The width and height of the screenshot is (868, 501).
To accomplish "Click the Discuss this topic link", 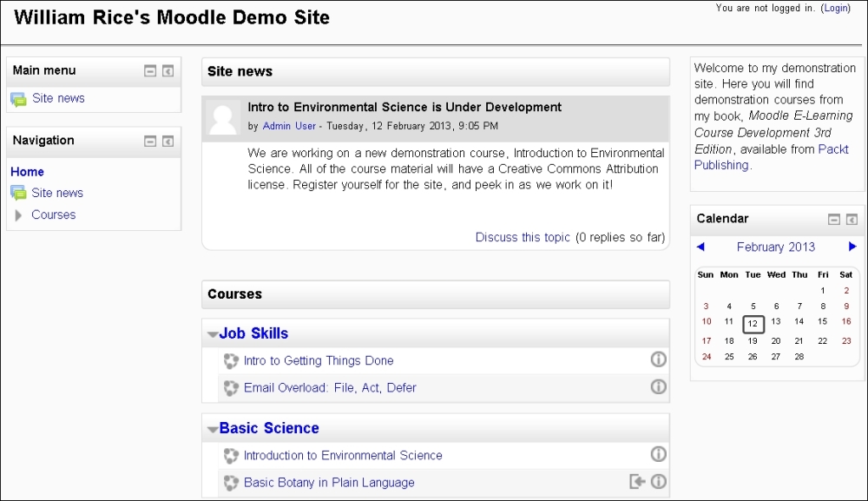I will pyautogui.click(x=523, y=238).
